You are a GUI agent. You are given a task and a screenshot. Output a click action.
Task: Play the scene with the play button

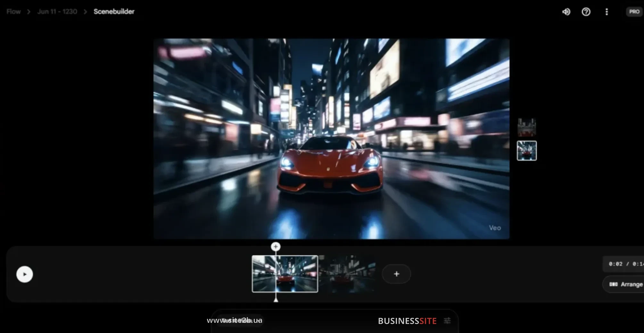(x=25, y=274)
